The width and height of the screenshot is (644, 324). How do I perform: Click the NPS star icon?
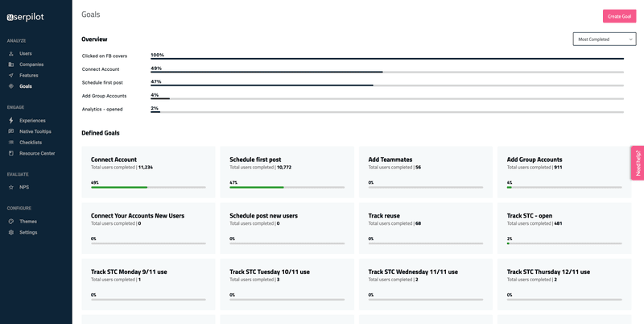click(11, 187)
